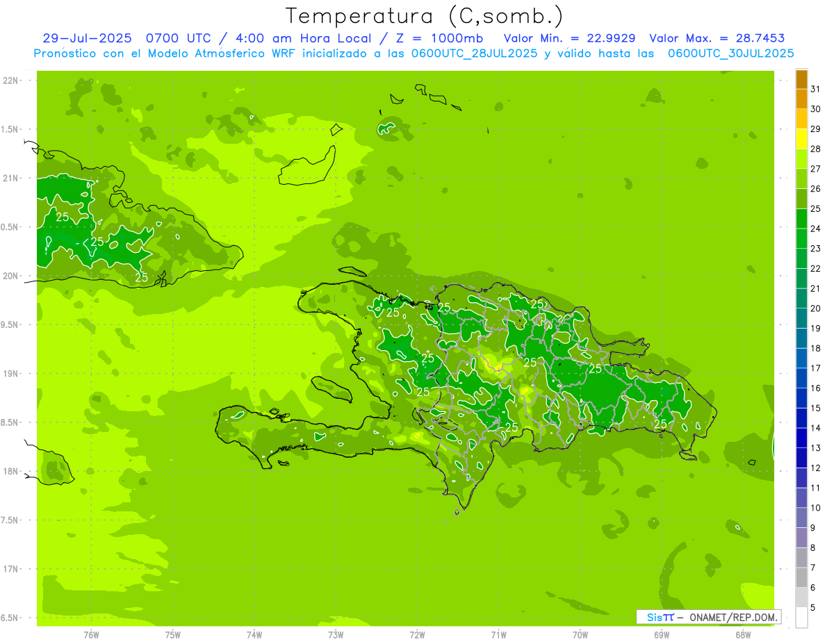The height and width of the screenshot is (644, 834).
Task: Click the "Temperatura (C,somb.)" map title
Action: click(424, 16)
